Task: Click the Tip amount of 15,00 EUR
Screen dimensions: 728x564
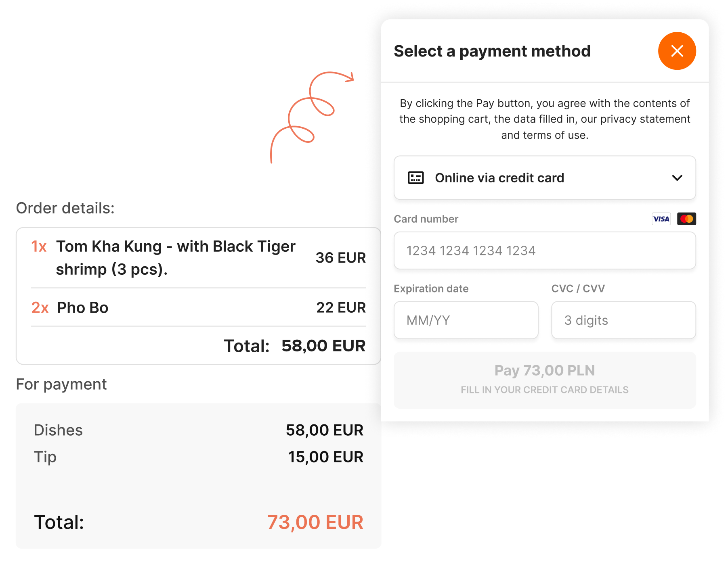Action: point(325,457)
